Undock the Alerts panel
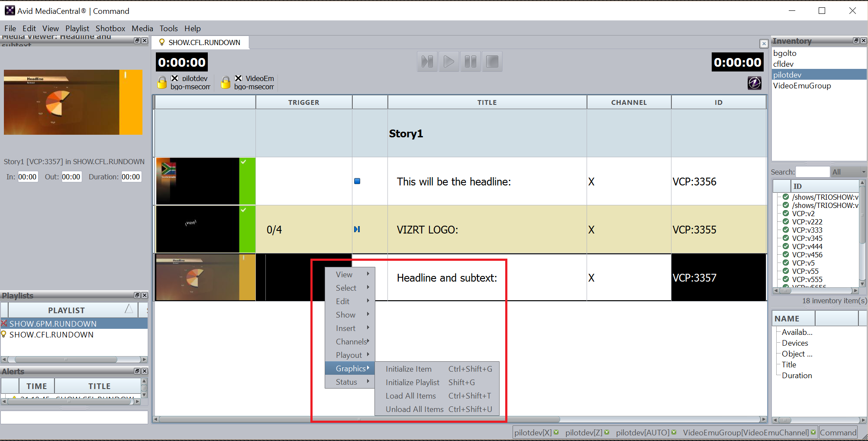 [x=137, y=371]
